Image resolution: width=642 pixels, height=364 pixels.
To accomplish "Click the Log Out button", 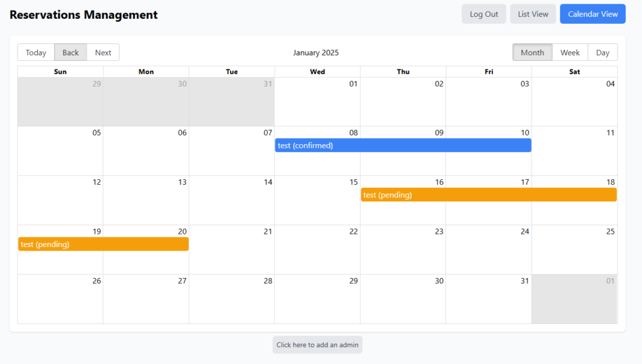I will pyautogui.click(x=483, y=14).
